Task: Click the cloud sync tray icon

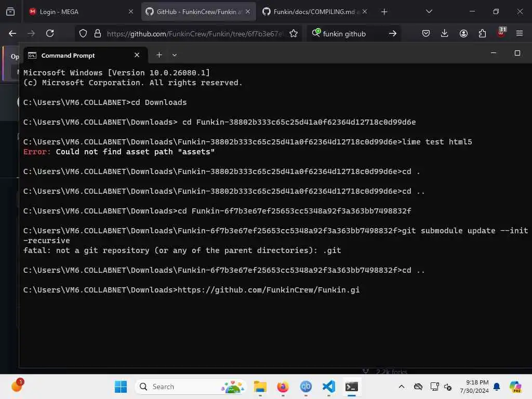Action: 418,387
